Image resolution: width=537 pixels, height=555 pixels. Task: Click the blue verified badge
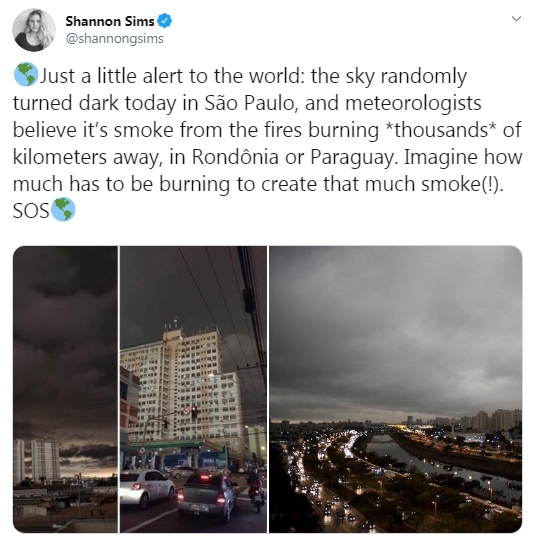165,21
